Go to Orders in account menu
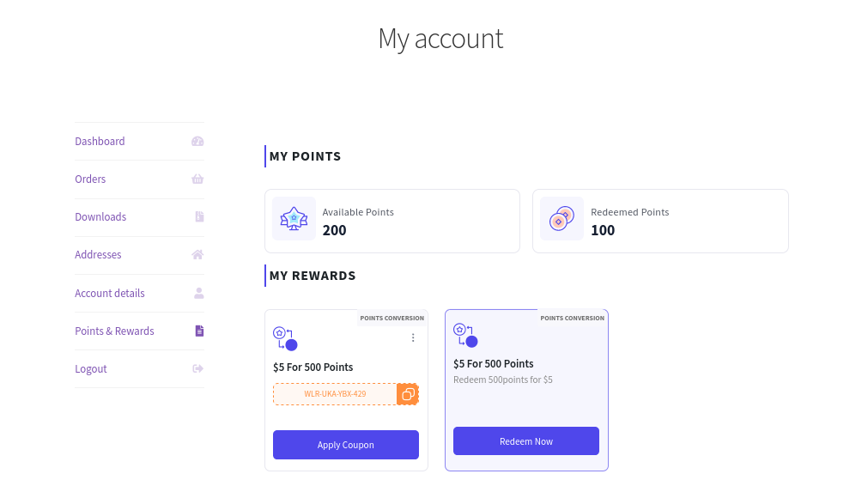The height and width of the screenshot is (480, 868). tap(90, 179)
